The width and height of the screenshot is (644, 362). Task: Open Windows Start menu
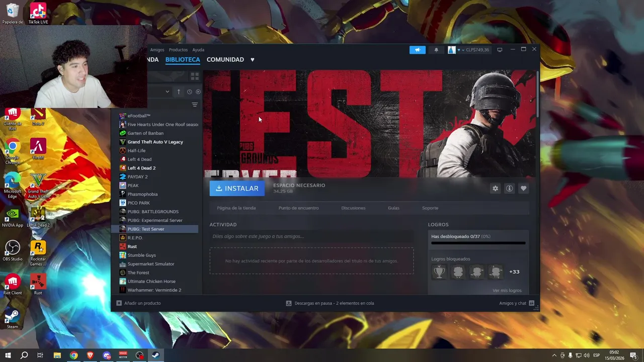[8, 355]
